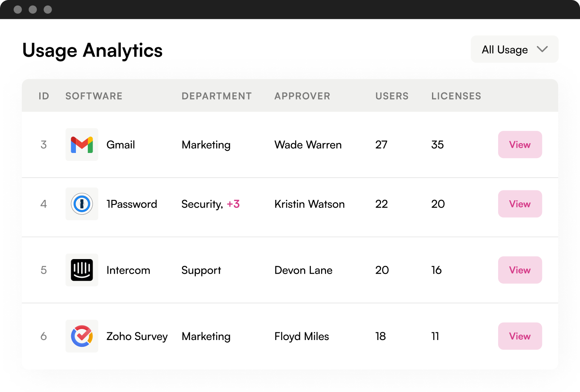This screenshot has height=392, width=580.
Task: Open View for the 1Password row
Action: (519, 204)
